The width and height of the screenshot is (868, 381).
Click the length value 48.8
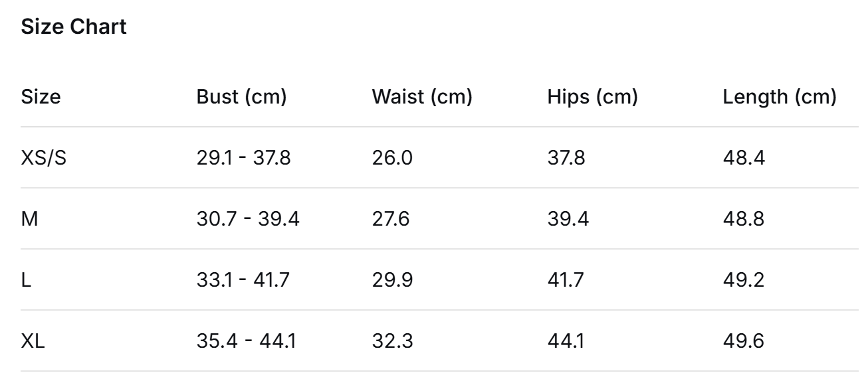tap(744, 219)
